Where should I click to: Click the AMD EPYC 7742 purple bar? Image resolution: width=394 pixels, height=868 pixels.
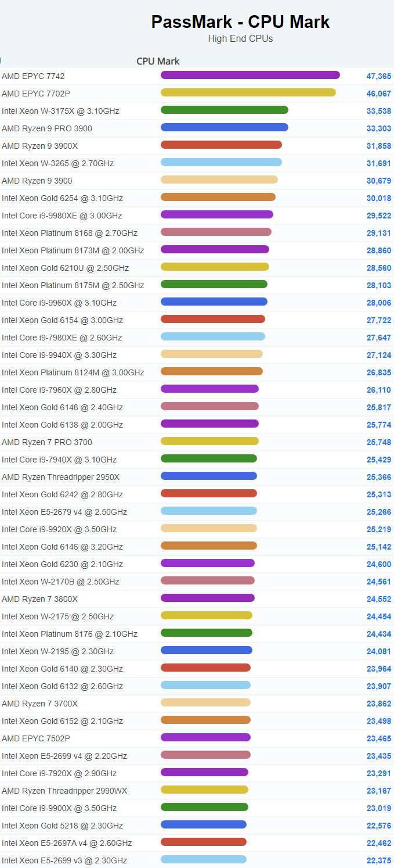pos(250,75)
